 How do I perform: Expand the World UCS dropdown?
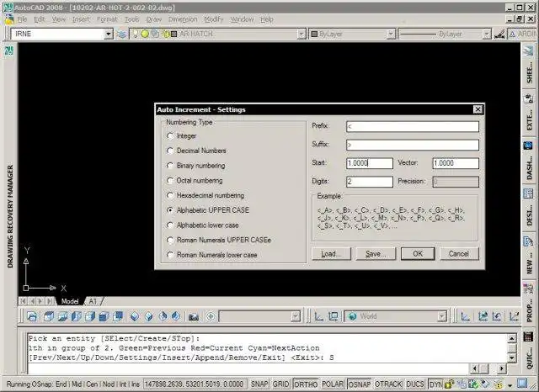442,316
